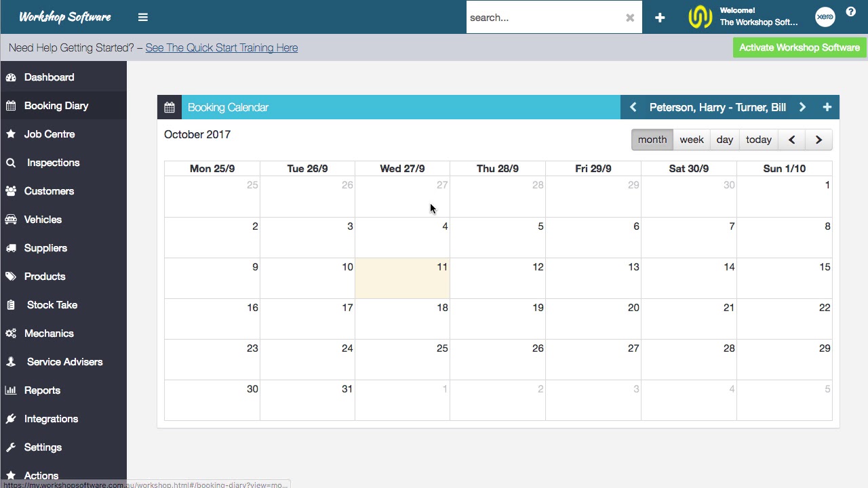The image size is (868, 488).
Task: Jump to today in calendar
Action: point(759,140)
